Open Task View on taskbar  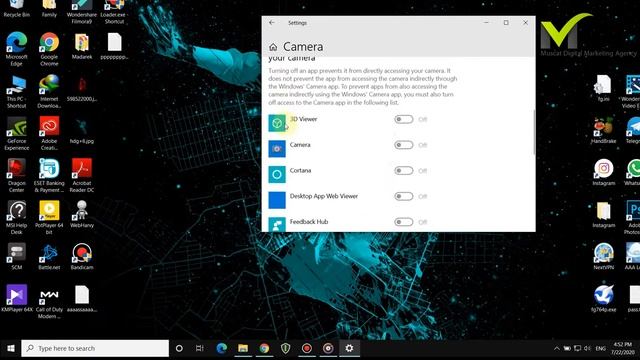[x=200, y=348]
